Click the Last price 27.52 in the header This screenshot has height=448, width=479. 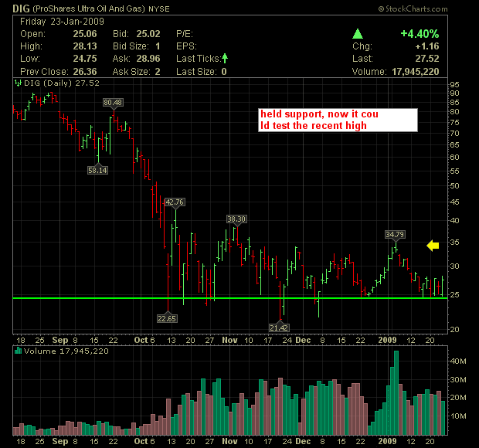[x=427, y=59]
